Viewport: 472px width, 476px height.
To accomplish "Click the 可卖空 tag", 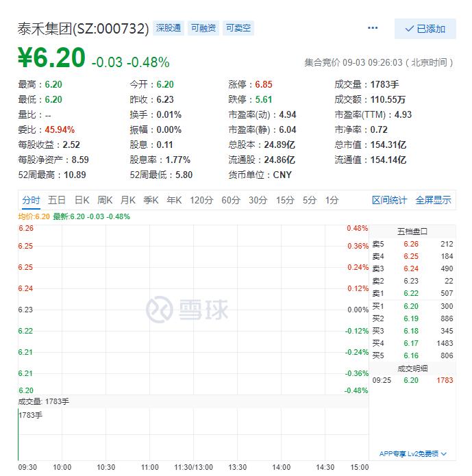I will pyautogui.click(x=238, y=28).
